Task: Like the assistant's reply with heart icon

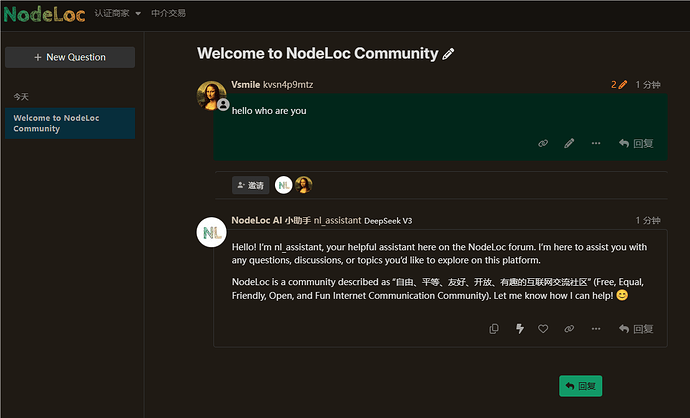Action: click(543, 329)
